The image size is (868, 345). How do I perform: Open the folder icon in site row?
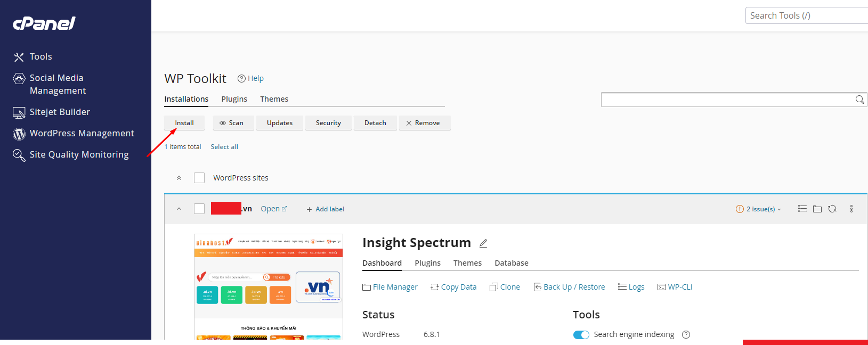[x=817, y=209]
